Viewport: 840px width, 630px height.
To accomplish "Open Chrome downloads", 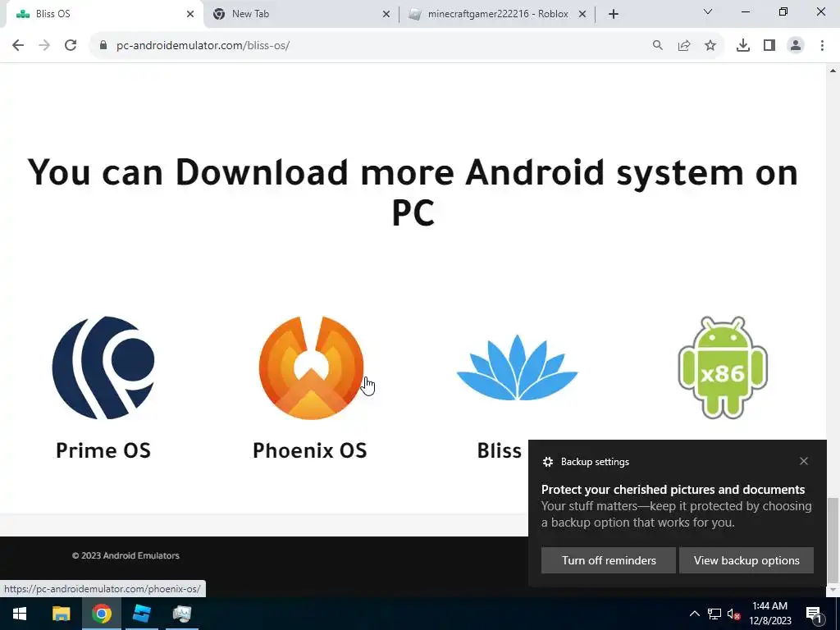I will [x=743, y=46].
